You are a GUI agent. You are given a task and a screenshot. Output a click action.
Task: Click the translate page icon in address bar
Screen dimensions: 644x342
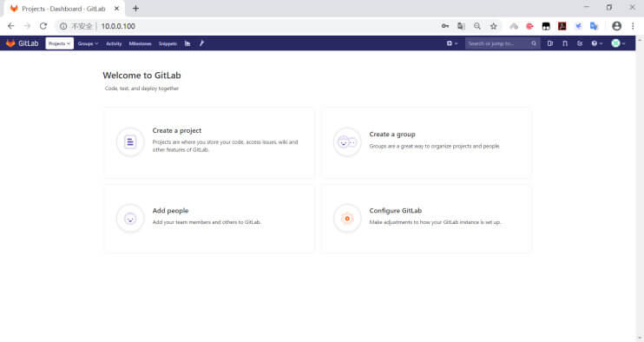(x=461, y=26)
